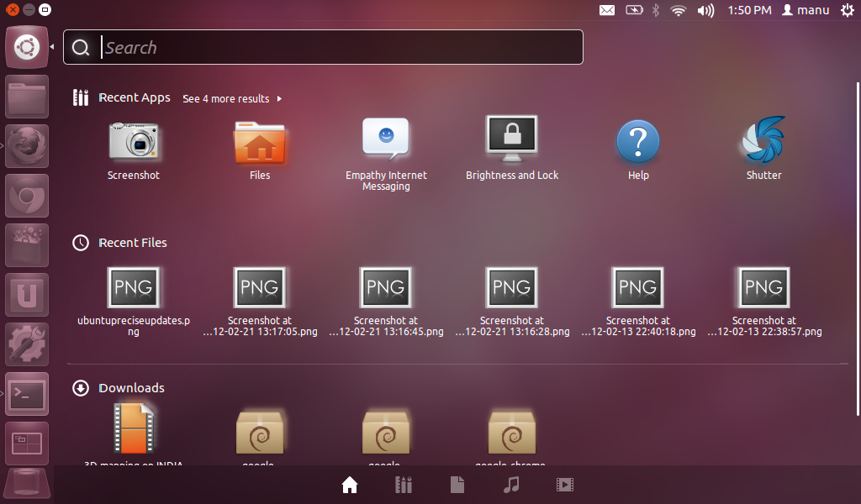Open the Videos lens at the bottom

click(x=564, y=485)
